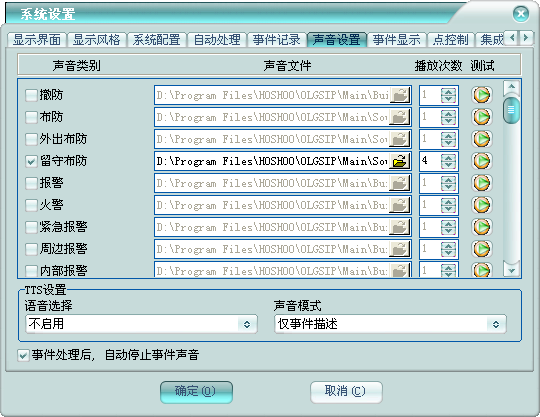Enable 紧急报警 sound checkbox
540x417 pixels.
pyautogui.click(x=31, y=227)
